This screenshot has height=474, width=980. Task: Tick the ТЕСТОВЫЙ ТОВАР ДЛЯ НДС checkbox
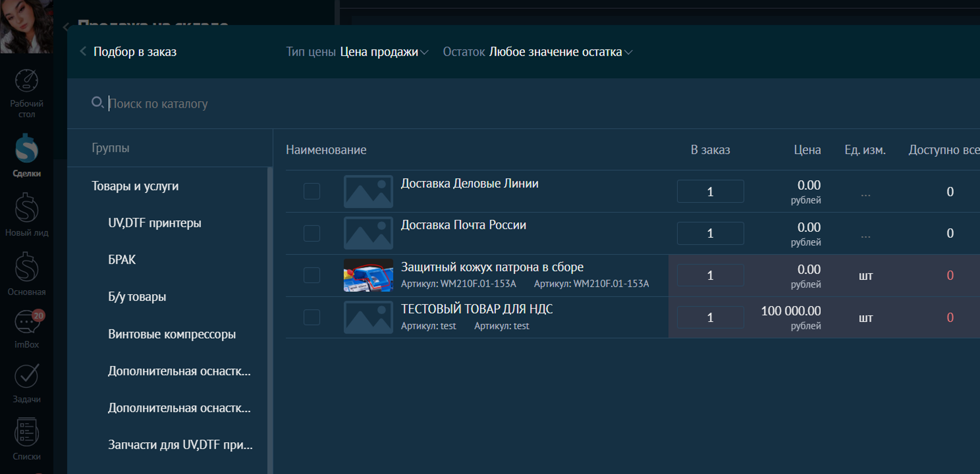click(x=311, y=317)
